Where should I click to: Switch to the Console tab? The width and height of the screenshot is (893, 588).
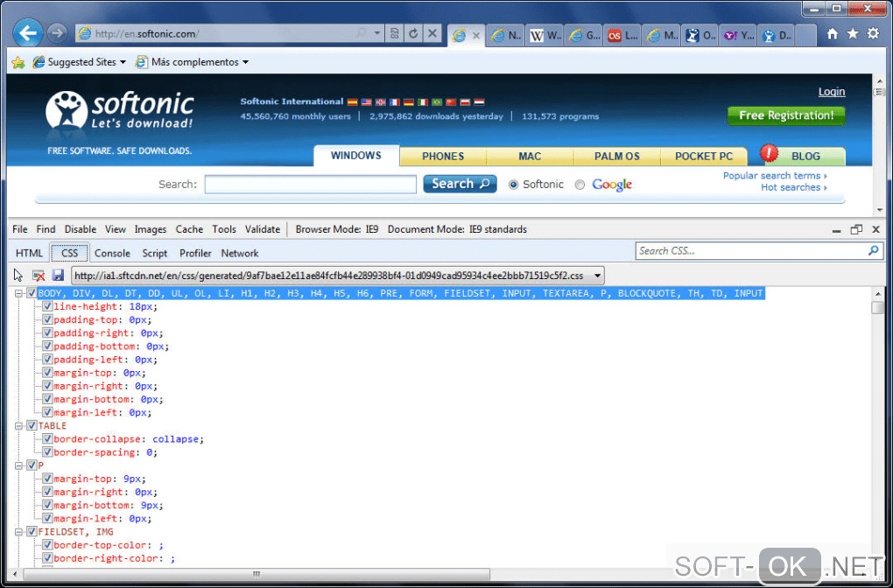coord(112,253)
